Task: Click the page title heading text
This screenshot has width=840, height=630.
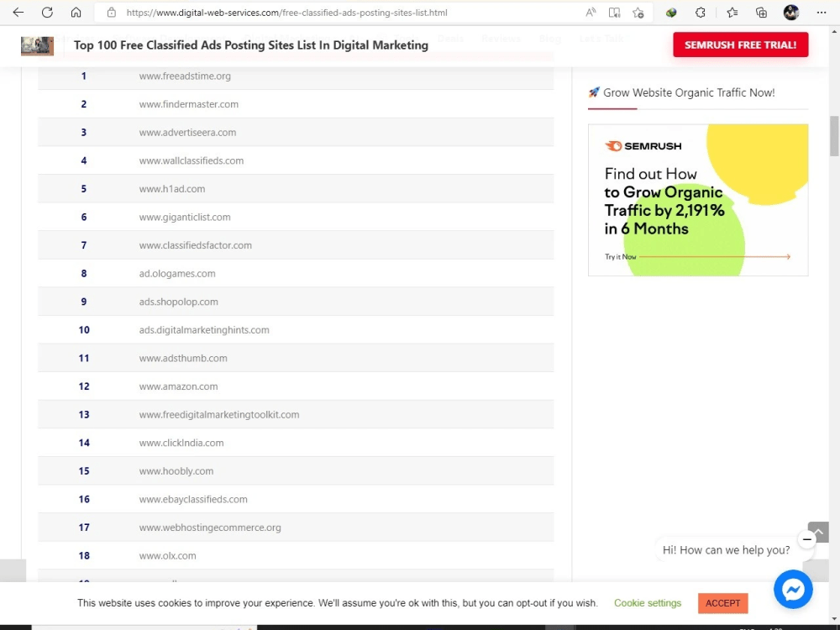Action: 250,45
